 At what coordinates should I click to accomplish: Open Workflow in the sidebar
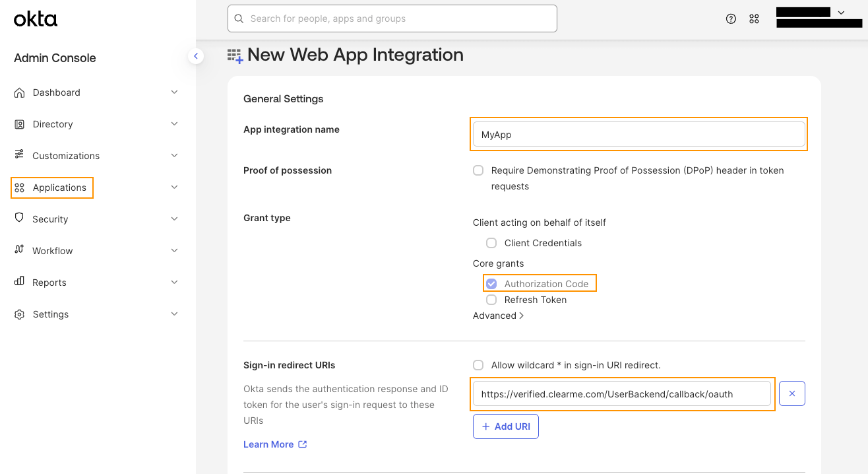pyautogui.click(x=53, y=251)
